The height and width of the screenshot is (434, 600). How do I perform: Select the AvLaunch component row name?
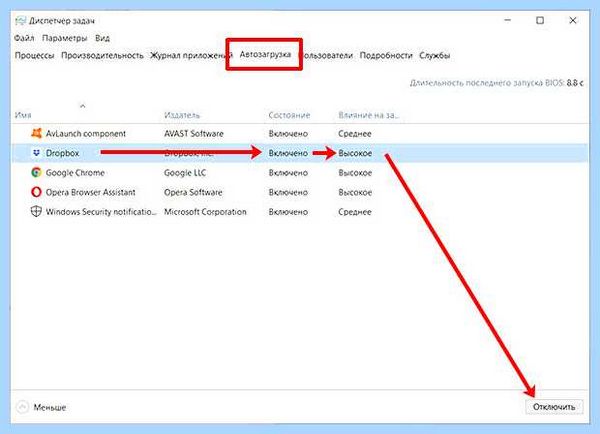(x=86, y=134)
